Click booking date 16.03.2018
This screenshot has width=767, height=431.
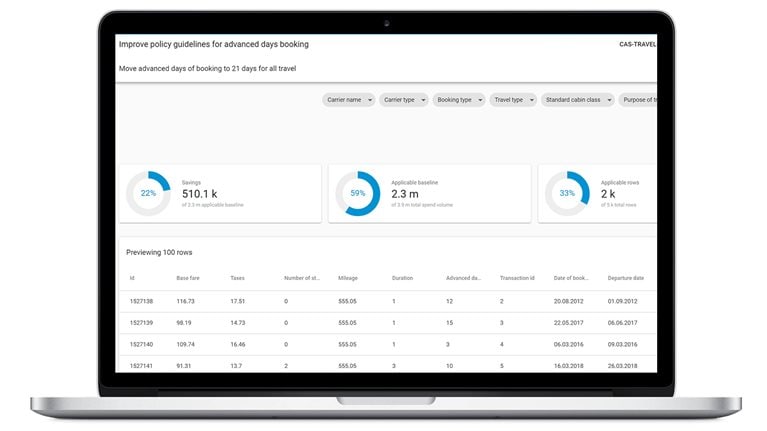click(568, 366)
